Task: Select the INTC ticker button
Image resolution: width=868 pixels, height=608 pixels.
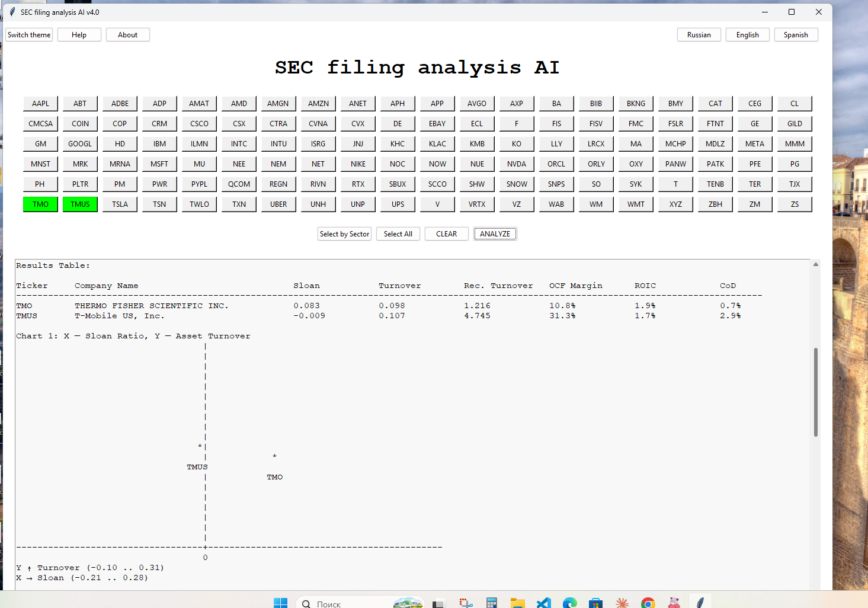Action: (239, 144)
